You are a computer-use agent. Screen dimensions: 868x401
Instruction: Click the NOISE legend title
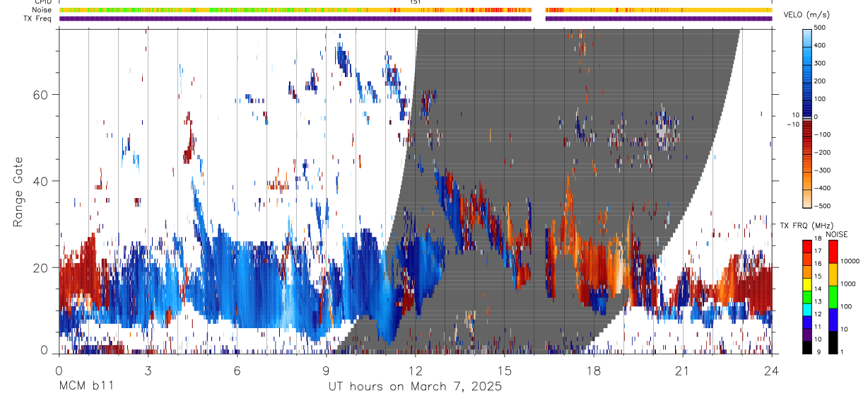tap(836, 234)
